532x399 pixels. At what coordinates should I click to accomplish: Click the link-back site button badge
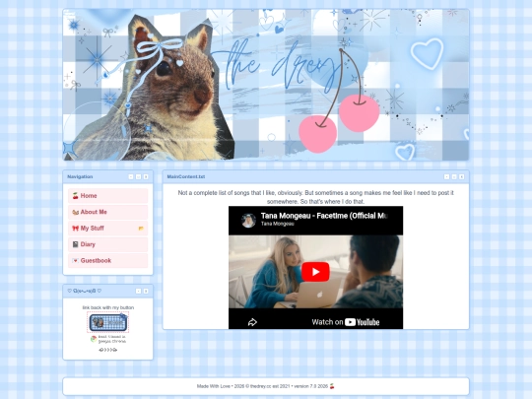[108, 322]
